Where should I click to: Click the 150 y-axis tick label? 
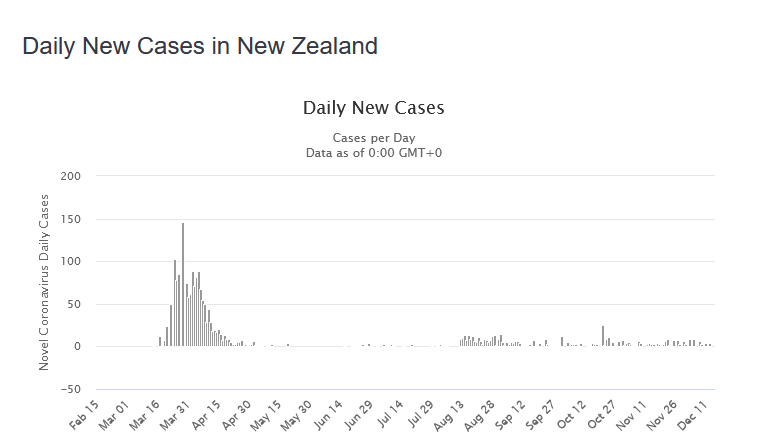coord(71,219)
